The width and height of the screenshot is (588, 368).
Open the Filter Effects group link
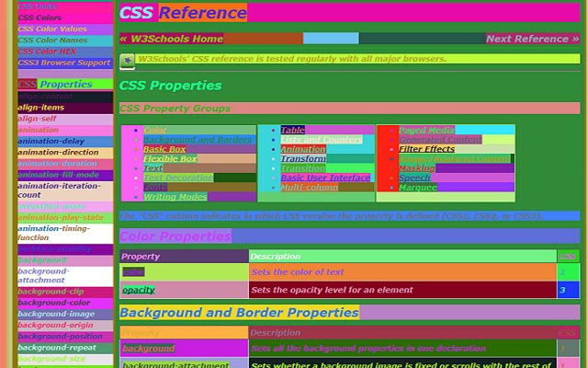pyautogui.click(x=426, y=149)
